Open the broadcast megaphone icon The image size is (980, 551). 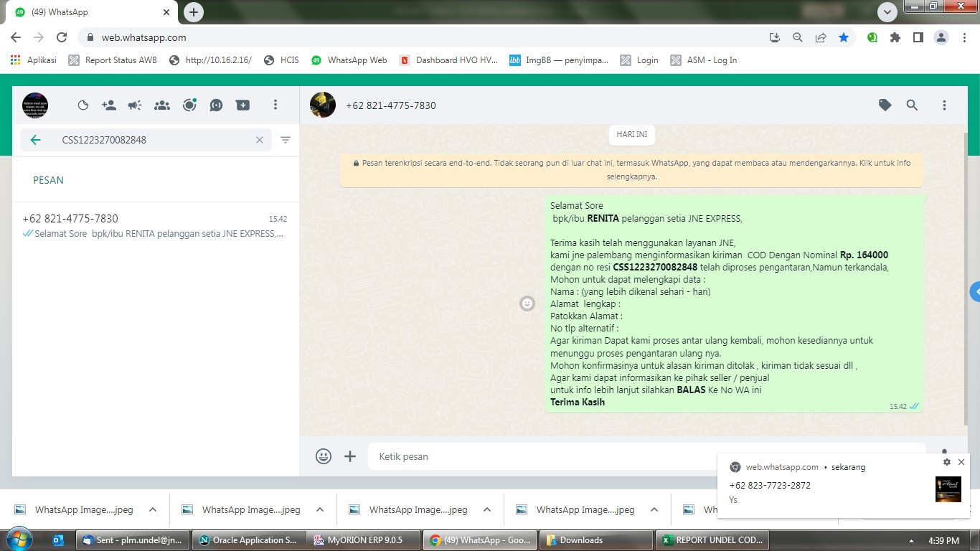tap(135, 105)
